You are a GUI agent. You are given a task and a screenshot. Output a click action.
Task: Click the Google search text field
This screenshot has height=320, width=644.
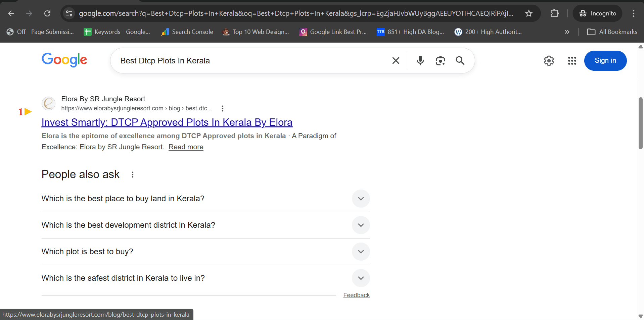pyautogui.click(x=252, y=61)
